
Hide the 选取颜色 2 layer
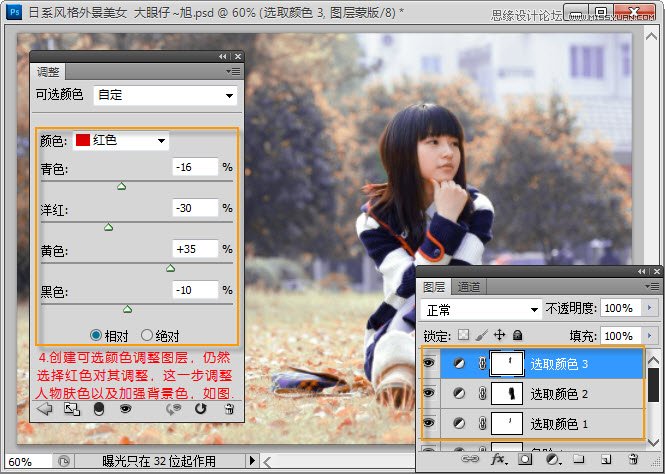coord(429,393)
